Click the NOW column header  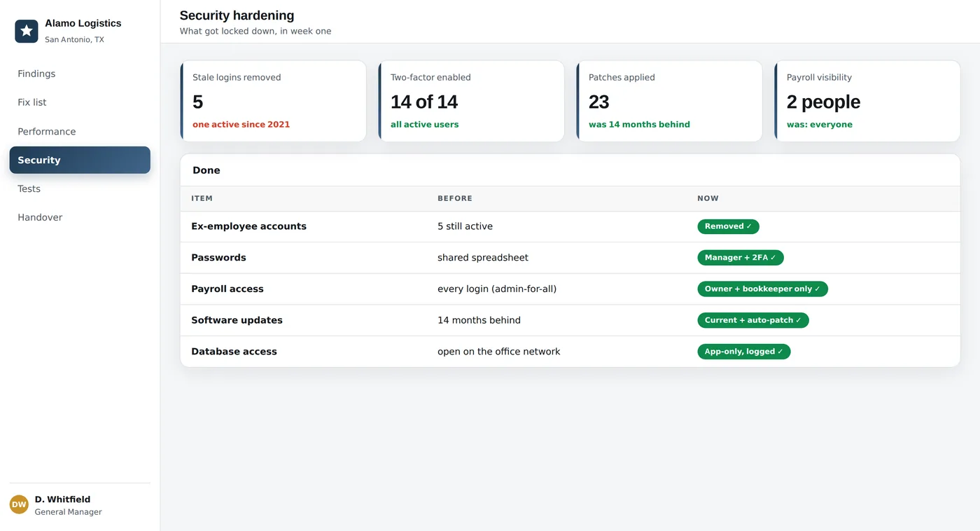708,198
